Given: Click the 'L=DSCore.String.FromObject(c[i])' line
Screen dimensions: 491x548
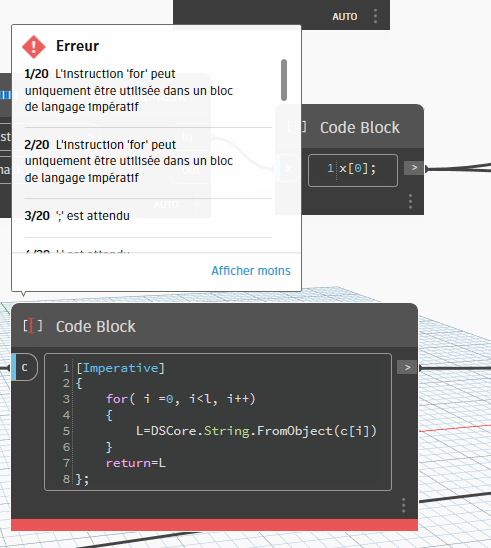Looking at the screenshot, I should (x=256, y=431).
